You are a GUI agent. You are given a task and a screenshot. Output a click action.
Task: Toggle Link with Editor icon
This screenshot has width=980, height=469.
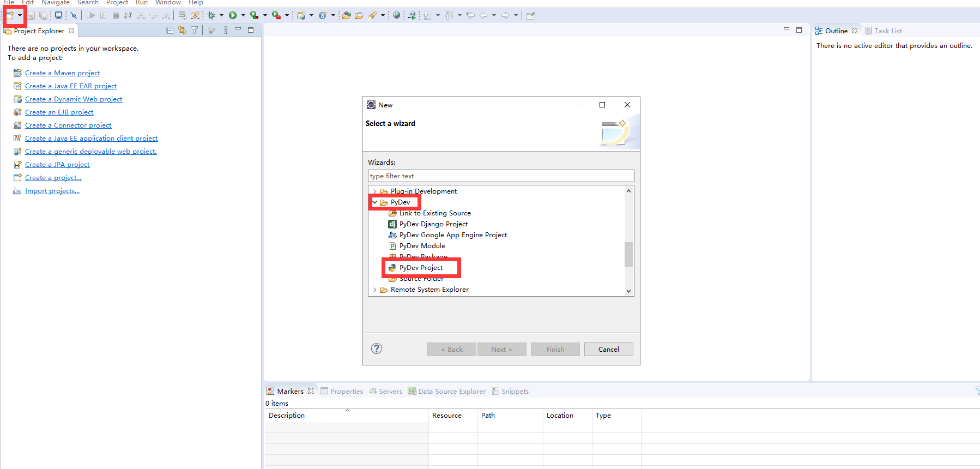(182, 31)
